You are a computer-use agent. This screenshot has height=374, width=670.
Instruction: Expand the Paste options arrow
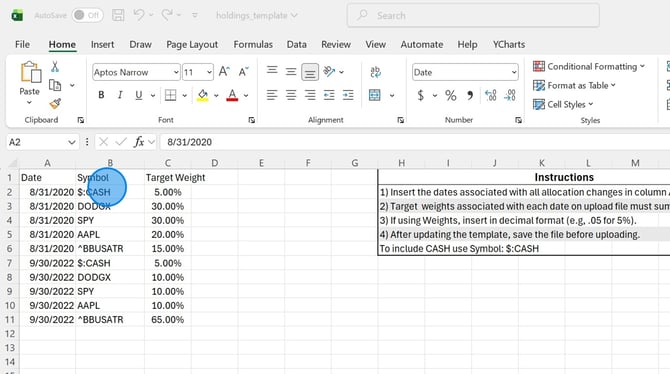[29, 103]
